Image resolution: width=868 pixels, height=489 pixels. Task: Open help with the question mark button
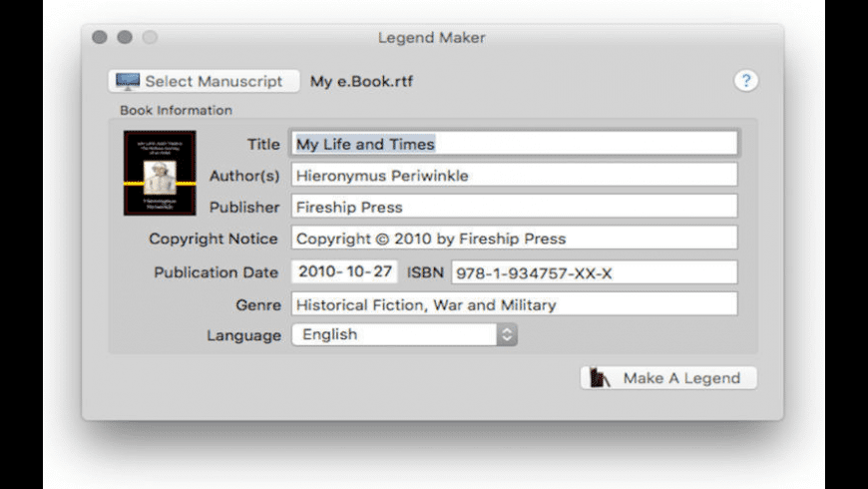(745, 81)
